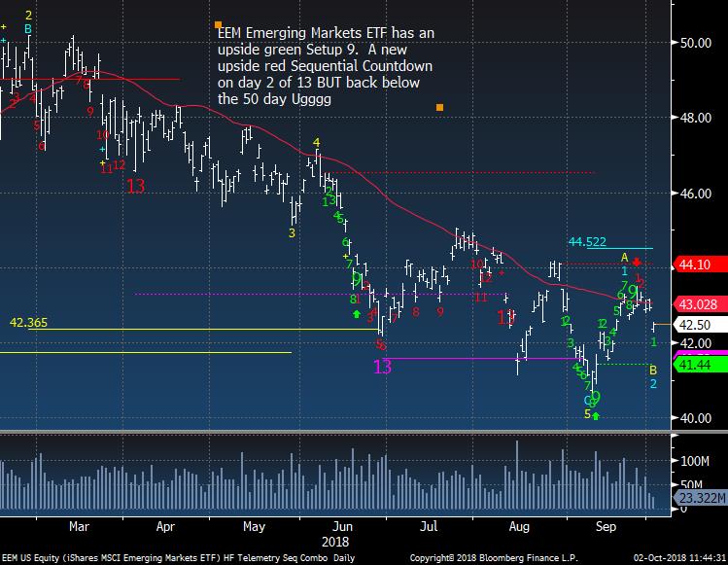Click the Apr label on the time axis

tap(165, 526)
